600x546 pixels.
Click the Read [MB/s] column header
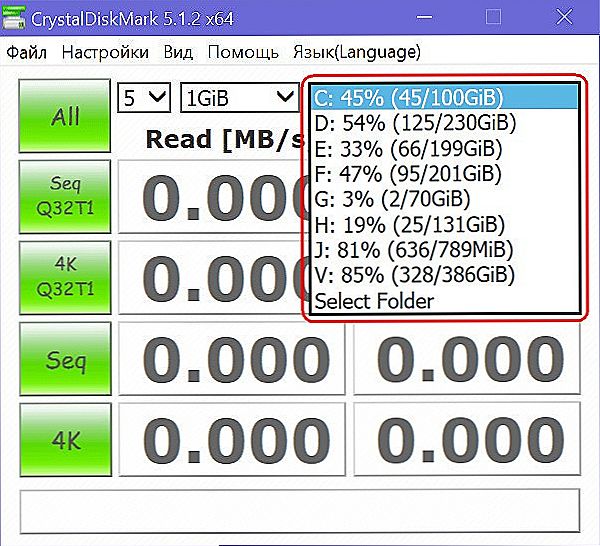(x=225, y=139)
